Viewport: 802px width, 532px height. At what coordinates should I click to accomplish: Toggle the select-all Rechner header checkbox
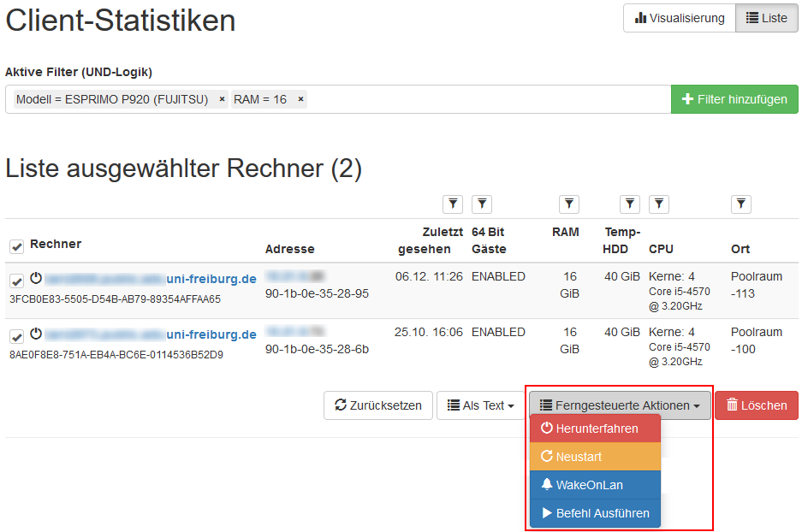coord(16,246)
